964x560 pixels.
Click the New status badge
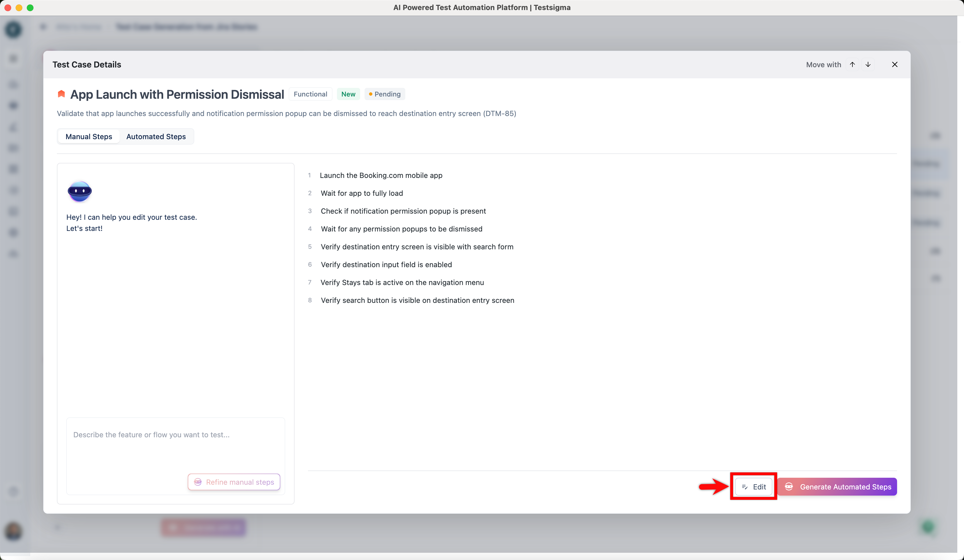(x=348, y=94)
